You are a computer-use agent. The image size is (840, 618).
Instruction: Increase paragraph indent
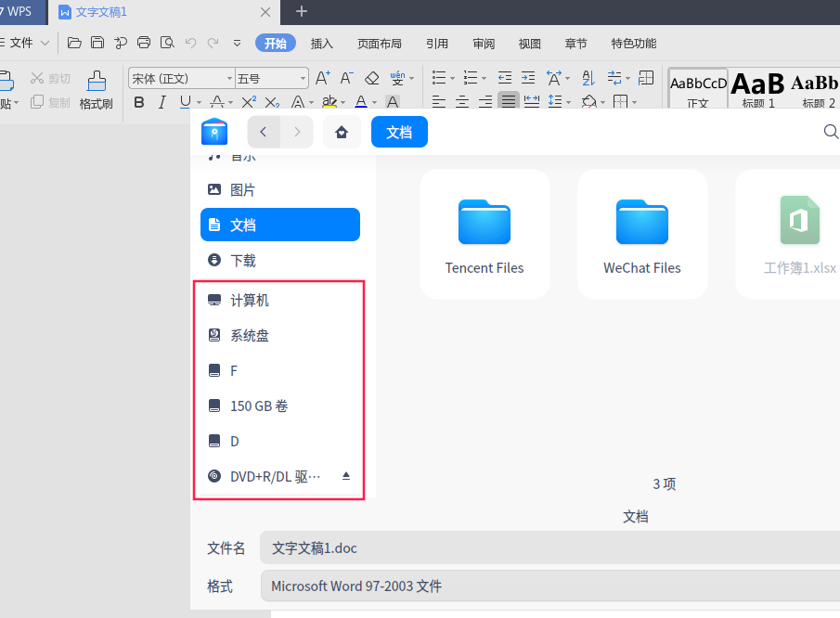tap(528, 78)
